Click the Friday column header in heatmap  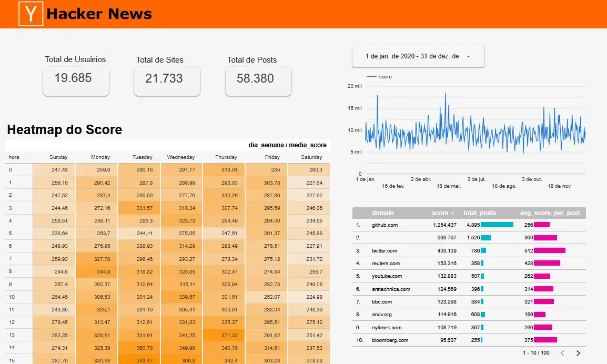coord(272,157)
